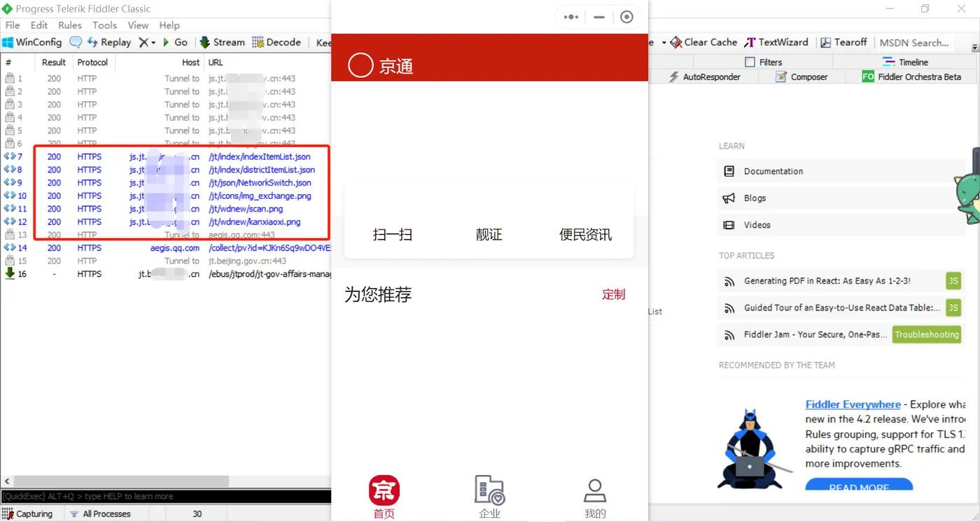This screenshot has height=522, width=980.
Task: Tap 靓证 entry in mini program
Action: (x=489, y=235)
